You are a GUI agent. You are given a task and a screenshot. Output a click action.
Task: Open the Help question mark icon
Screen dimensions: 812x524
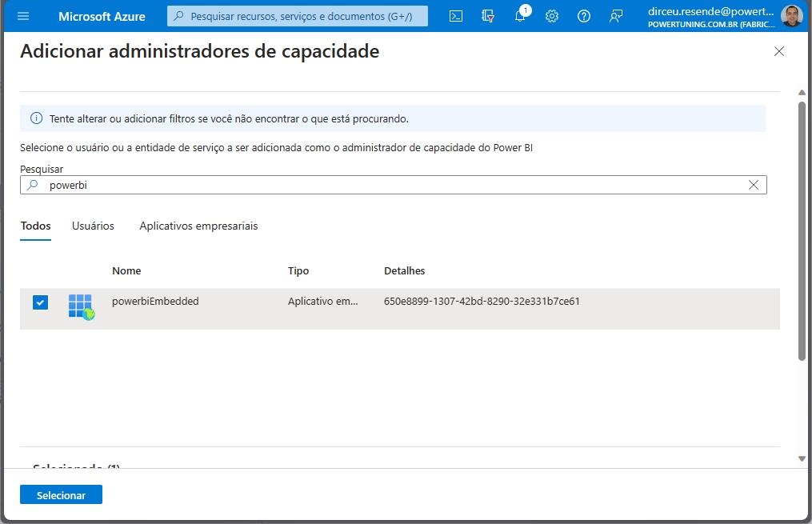(x=584, y=16)
